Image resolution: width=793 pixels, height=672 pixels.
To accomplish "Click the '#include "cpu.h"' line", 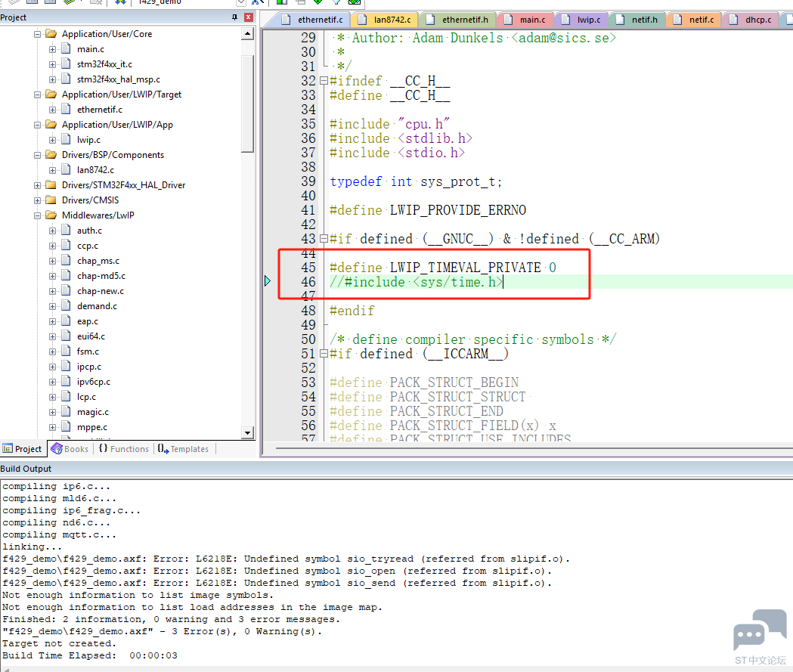I will tap(389, 124).
